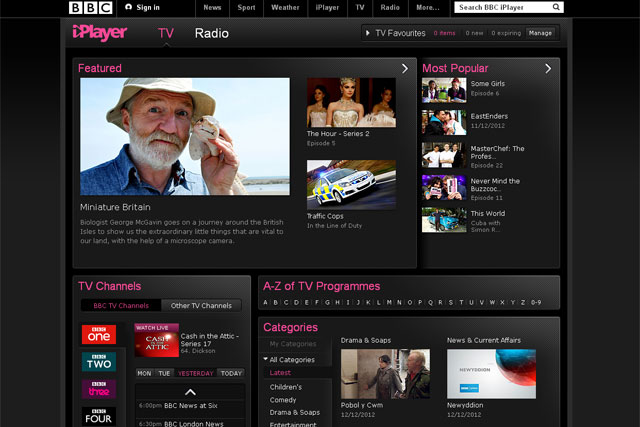
Task: Select 0-9 in A-Z programmes list
Action: [x=536, y=302]
